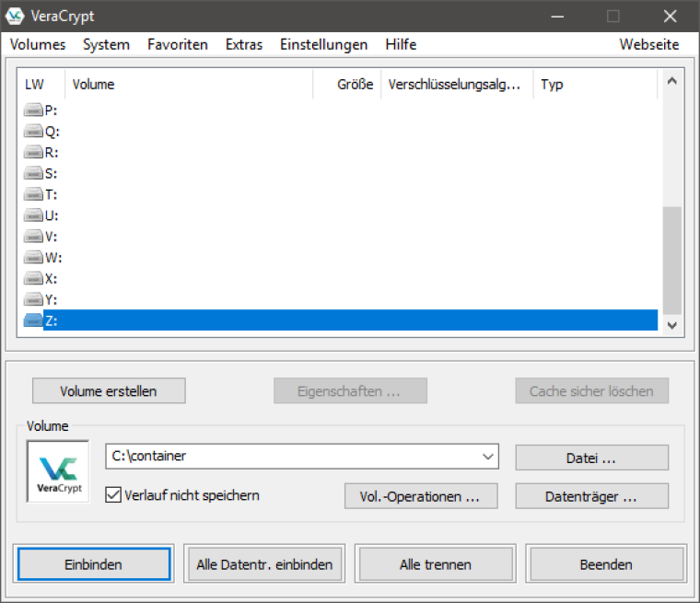The width and height of the screenshot is (700, 603).
Task: Click the 'Datenträger ...' button
Action: [x=591, y=496]
